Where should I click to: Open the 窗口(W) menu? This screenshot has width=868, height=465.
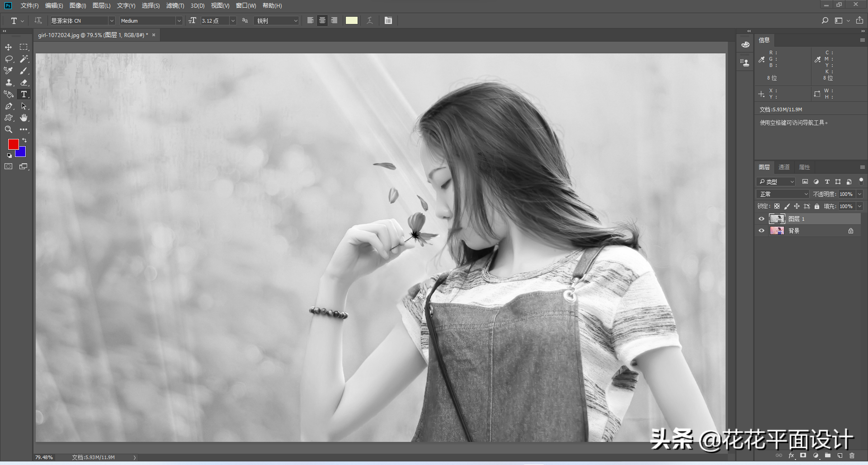(x=246, y=5)
